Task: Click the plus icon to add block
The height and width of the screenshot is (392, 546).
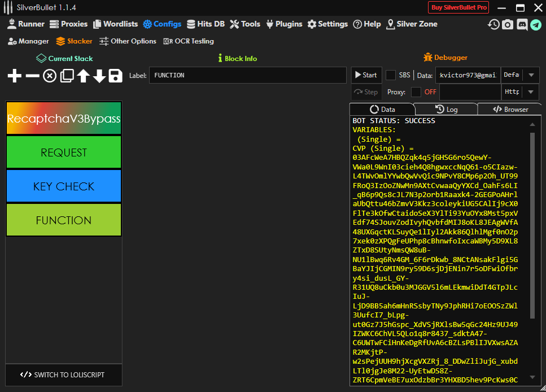Action: tap(15, 76)
